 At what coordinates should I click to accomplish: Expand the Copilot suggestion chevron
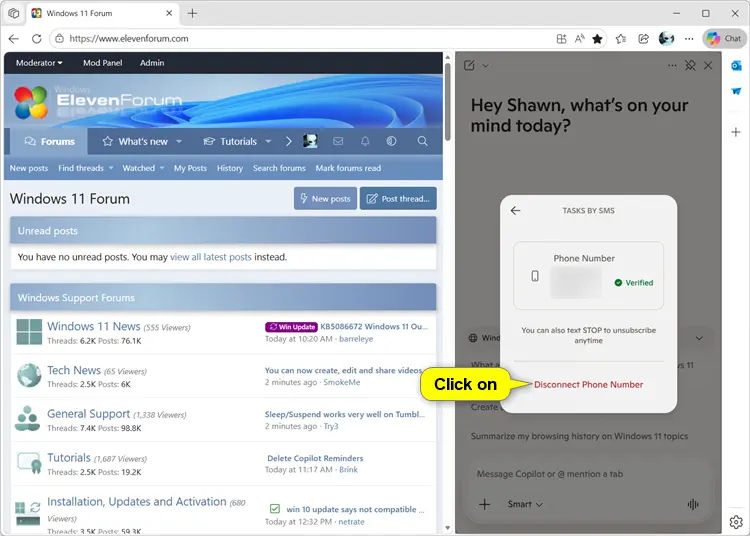coord(699,338)
